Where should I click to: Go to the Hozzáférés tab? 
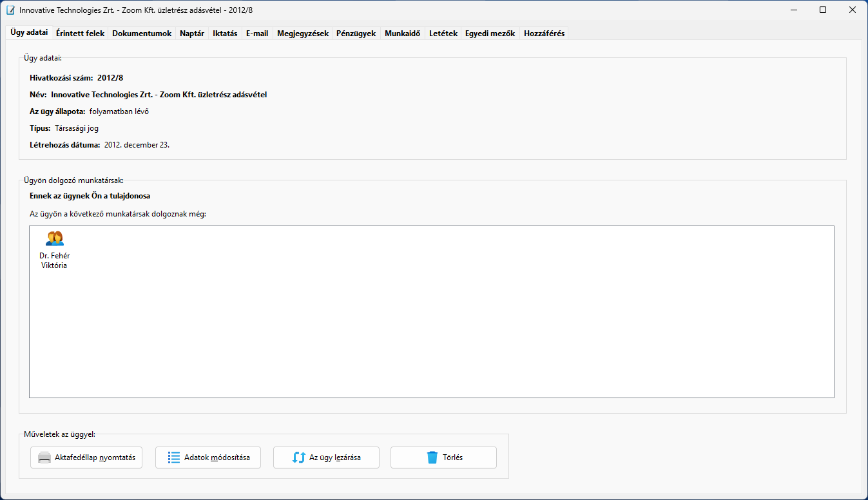point(545,34)
